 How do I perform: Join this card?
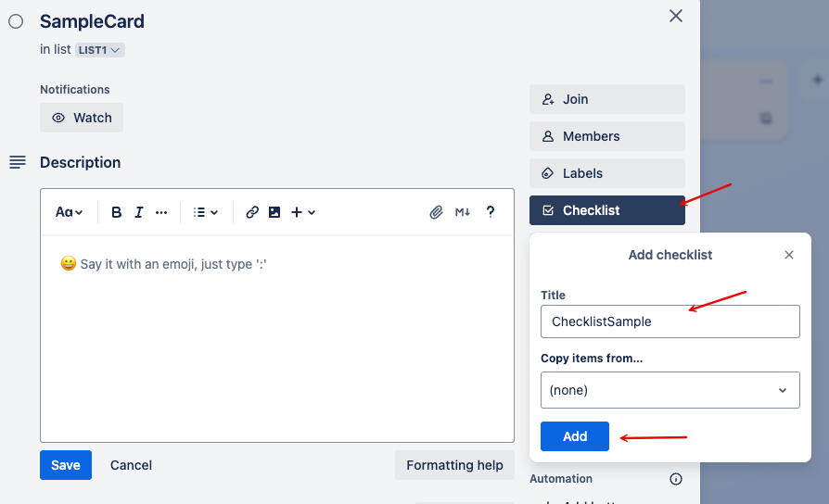click(607, 99)
